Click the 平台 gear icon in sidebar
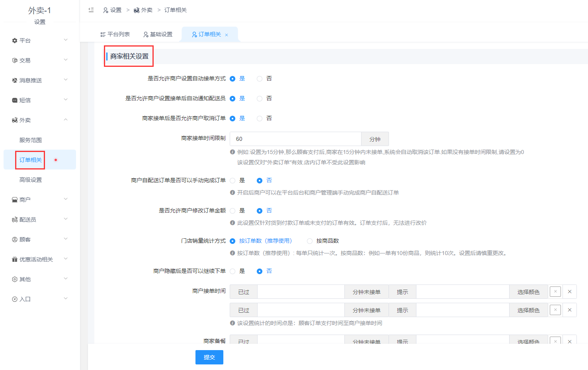This screenshot has height=370, width=588. click(x=15, y=41)
